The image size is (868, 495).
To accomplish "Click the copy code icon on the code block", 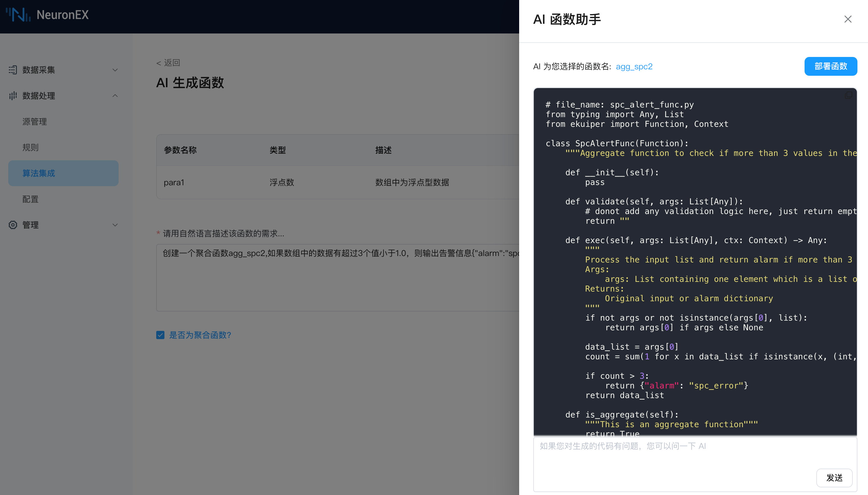I will (848, 95).
